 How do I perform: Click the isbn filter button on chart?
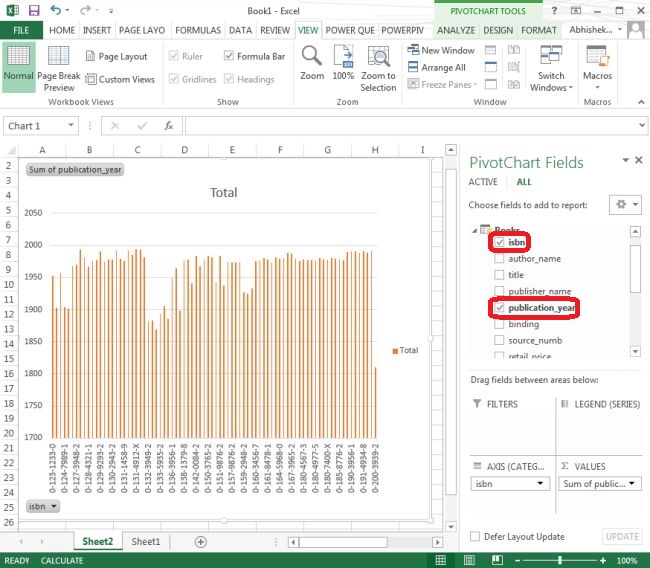[x=43, y=507]
